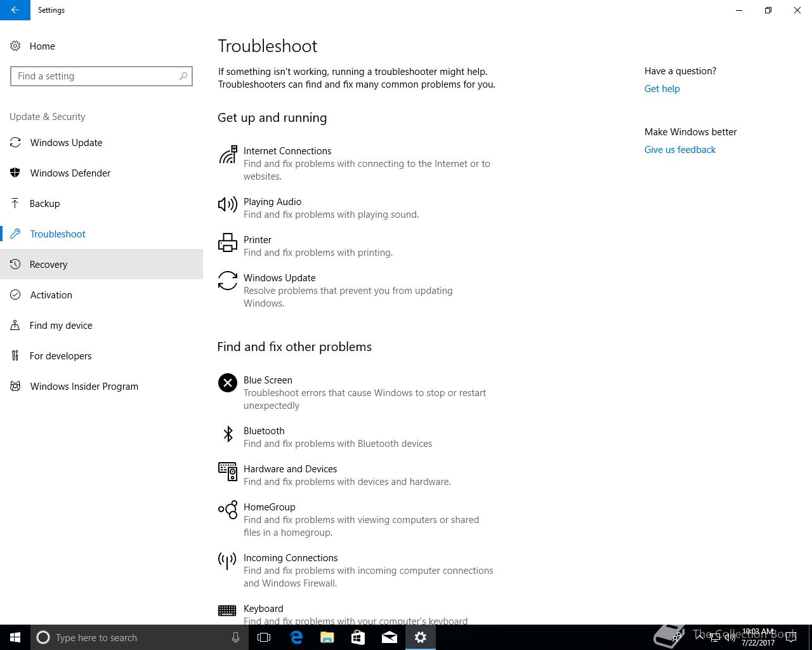Select Recovery in the sidebar

click(101, 264)
